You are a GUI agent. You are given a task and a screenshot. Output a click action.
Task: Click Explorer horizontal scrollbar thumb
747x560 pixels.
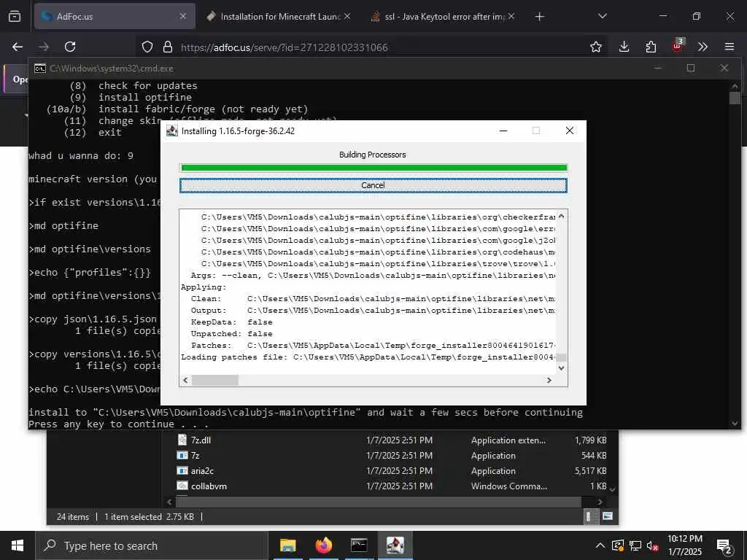click(379, 502)
